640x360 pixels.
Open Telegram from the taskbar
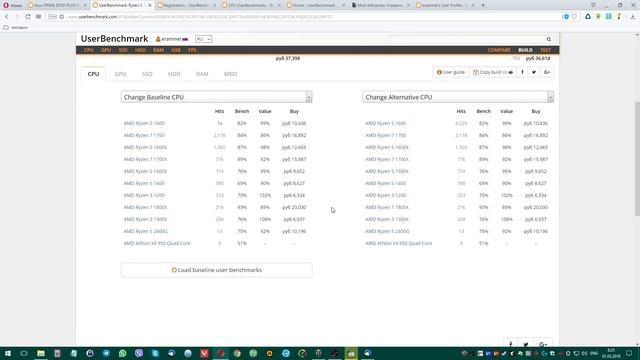point(106,353)
